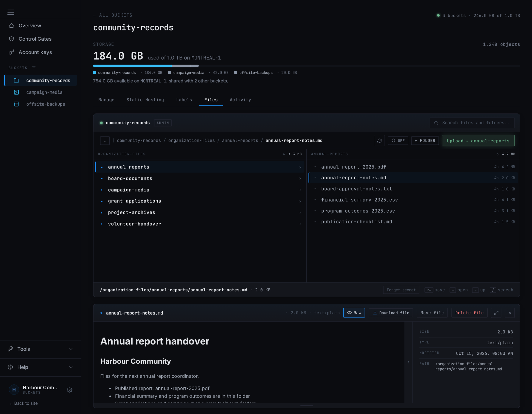Click the Help question mark icon
The height and width of the screenshot is (414, 532).
[x=10, y=367]
